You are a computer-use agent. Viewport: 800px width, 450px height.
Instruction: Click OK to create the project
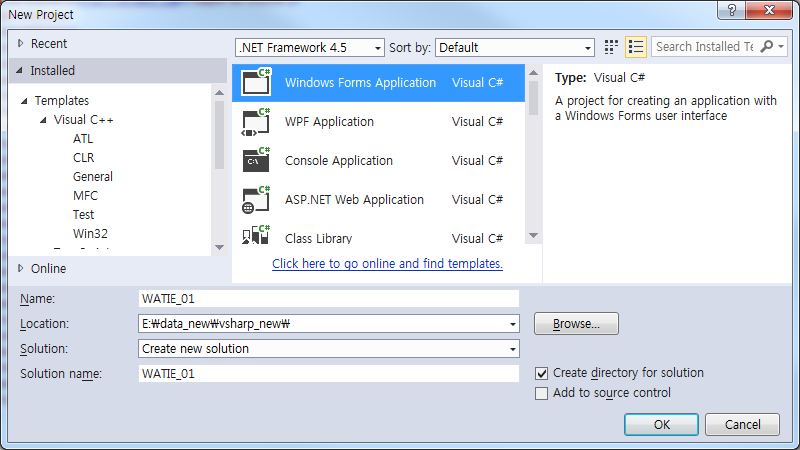[x=661, y=424]
